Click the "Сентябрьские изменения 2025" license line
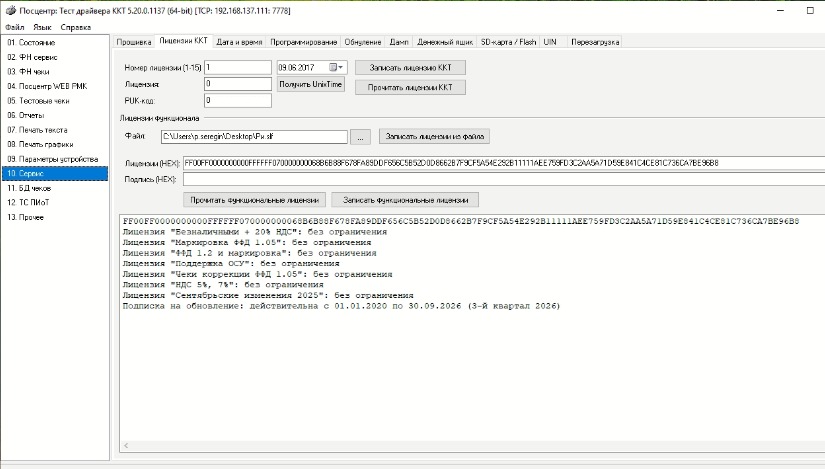Screen dimensions: 825x469 (268, 295)
